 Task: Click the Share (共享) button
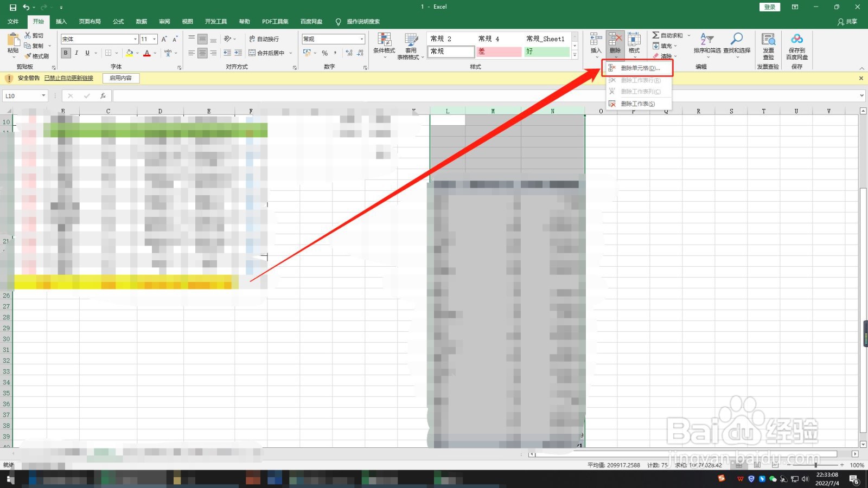(x=847, y=22)
